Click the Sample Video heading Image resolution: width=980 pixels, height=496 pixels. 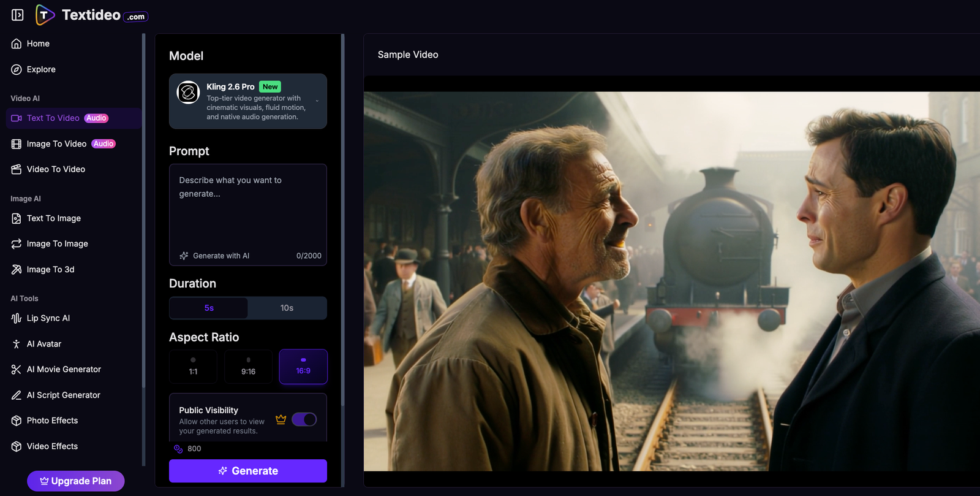pos(408,55)
